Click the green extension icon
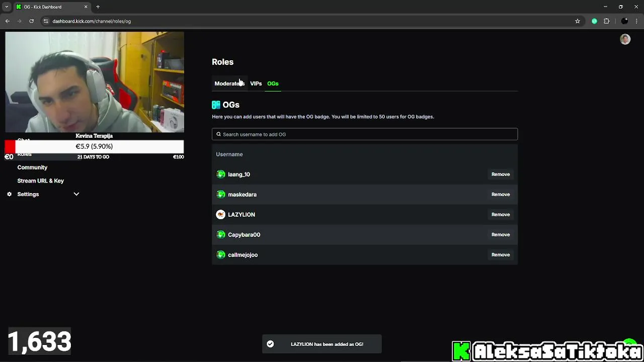Screen dimensions: 644x362 click(594, 21)
